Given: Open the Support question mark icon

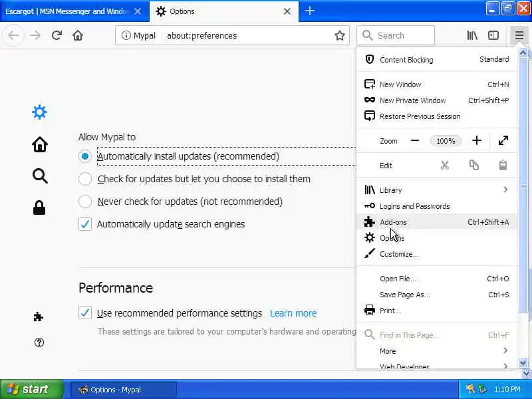Looking at the screenshot, I should (x=39, y=342).
